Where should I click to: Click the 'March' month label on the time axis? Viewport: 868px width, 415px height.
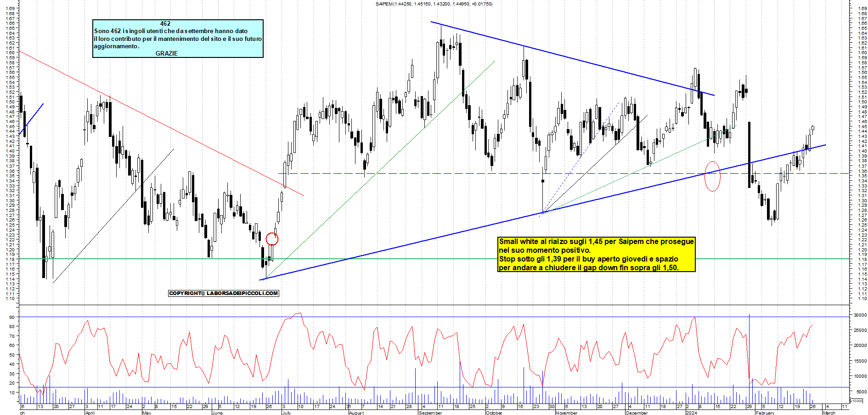pyautogui.click(x=829, y=413)
